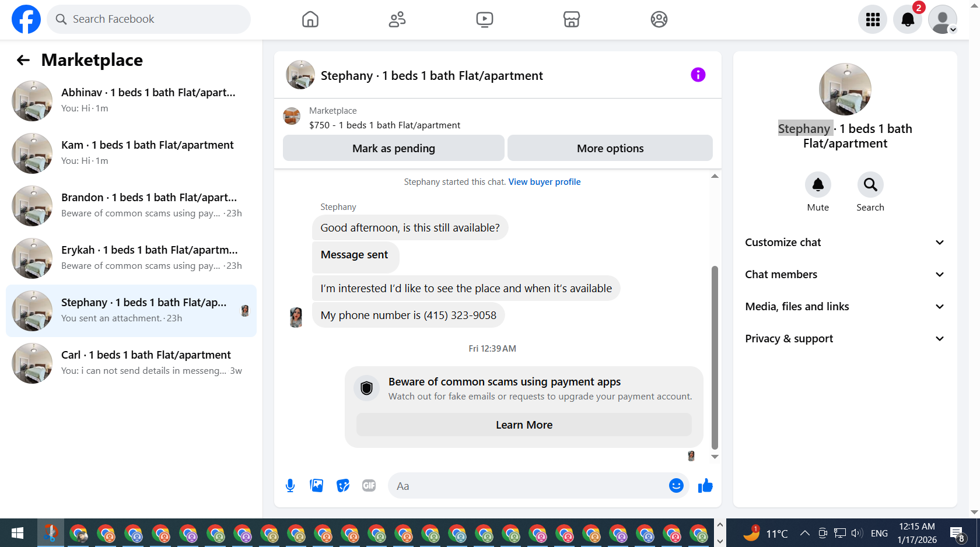
Task: Open the notifications bell
Action: coord(908,19)
